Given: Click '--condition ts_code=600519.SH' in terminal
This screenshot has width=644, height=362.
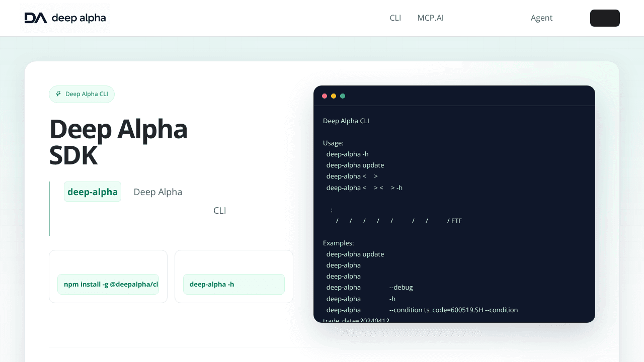Looking at the screenshot, I should point(436,310).
